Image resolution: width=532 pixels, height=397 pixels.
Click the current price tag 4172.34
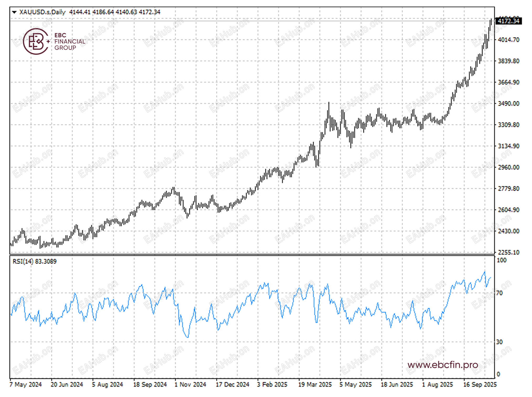tap(508, 21)
